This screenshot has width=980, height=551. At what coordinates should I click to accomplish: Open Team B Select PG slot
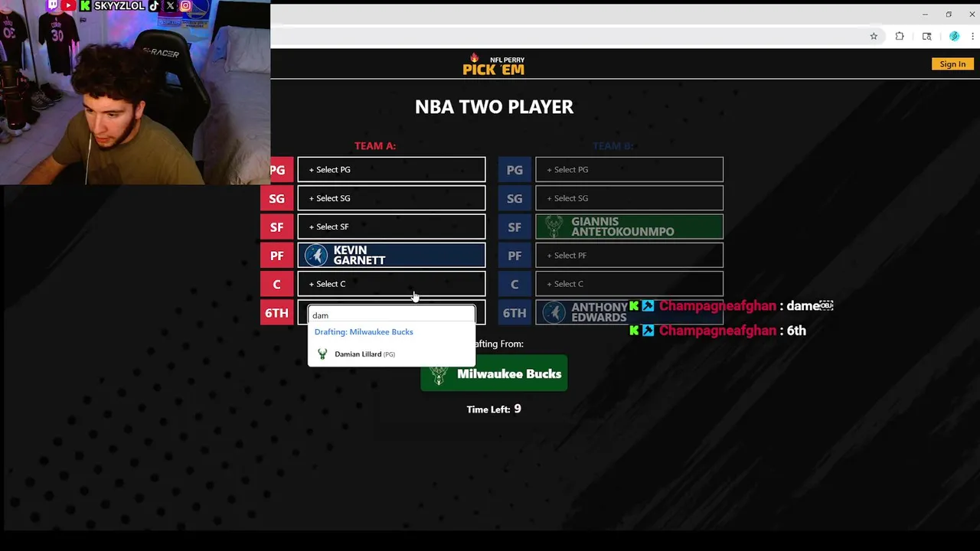pos(629,170)
